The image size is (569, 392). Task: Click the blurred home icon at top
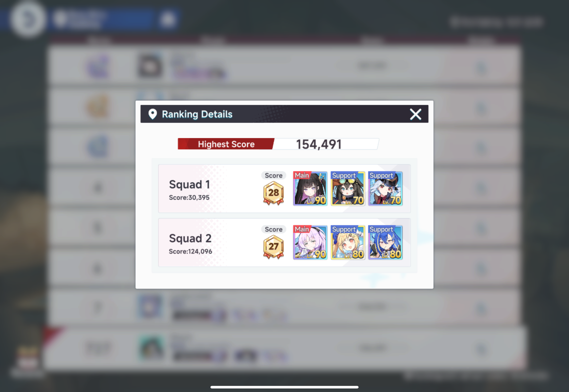coord(168,19)
